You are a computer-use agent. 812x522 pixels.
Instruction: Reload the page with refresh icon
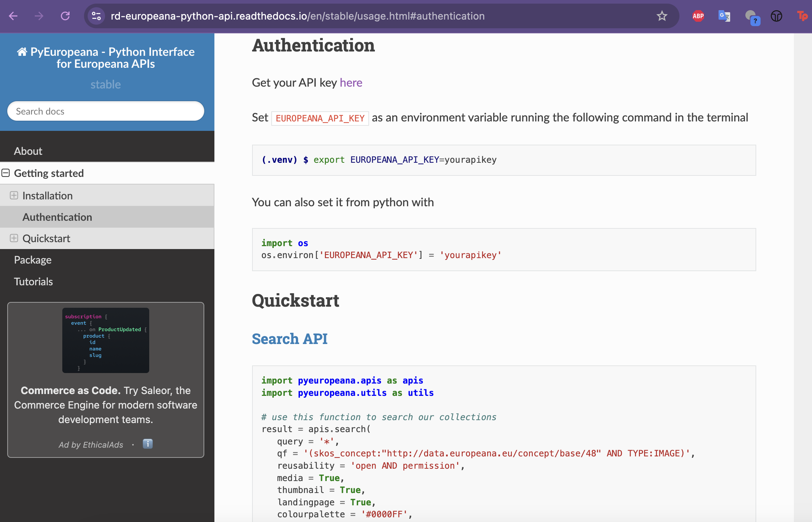(65, 16)
